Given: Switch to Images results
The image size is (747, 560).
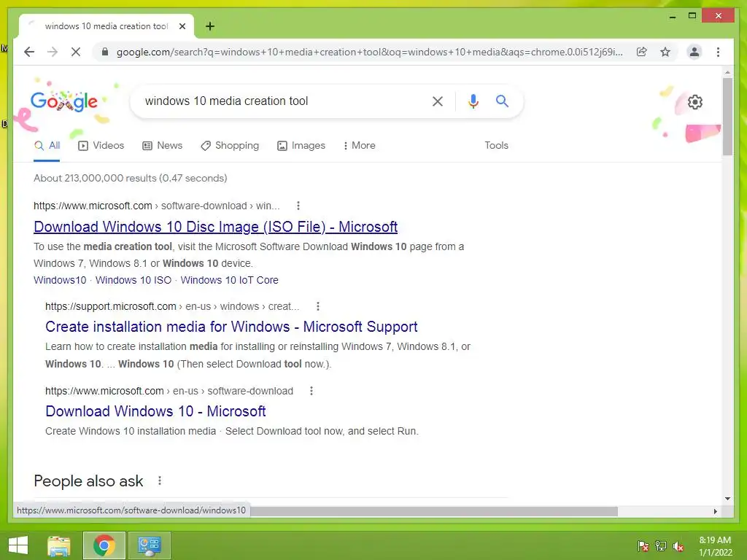Looking at the screenshot, I should click(301, 146).
